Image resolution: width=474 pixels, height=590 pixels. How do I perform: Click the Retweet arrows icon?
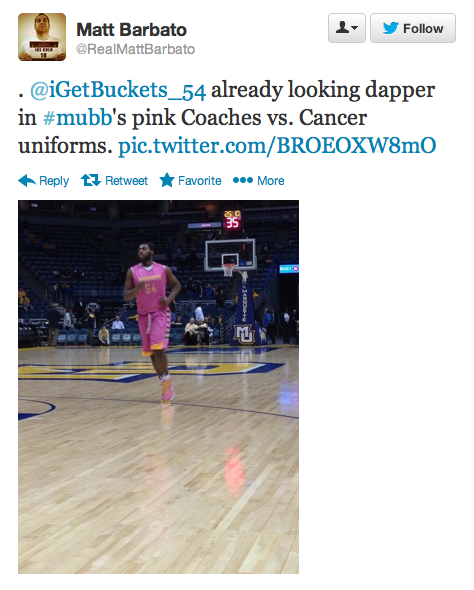pyautogui.click(x=91, y=181)
